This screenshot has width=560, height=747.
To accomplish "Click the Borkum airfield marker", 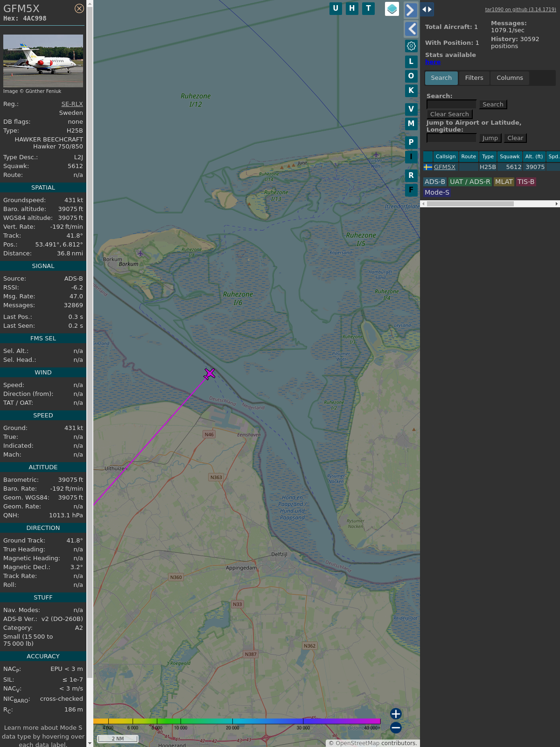I will pyautogui.click(x=140, y=254).
